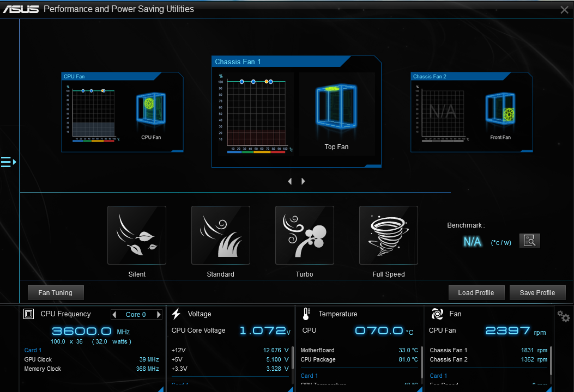
Task: Click the 2397 rpm CPU fan value
Action: click(516, 330)
